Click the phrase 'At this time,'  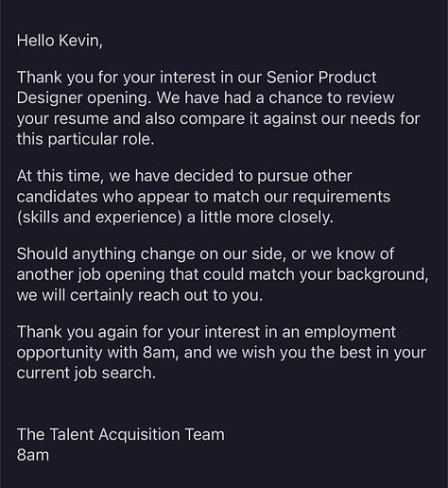[60, 176]
